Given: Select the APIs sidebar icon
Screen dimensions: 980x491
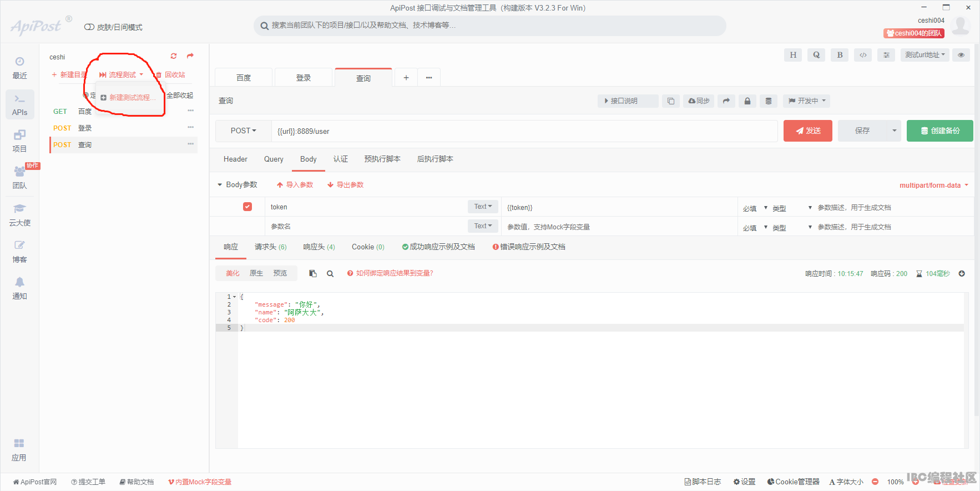Looking at the screenshot, I should (19, 104).
